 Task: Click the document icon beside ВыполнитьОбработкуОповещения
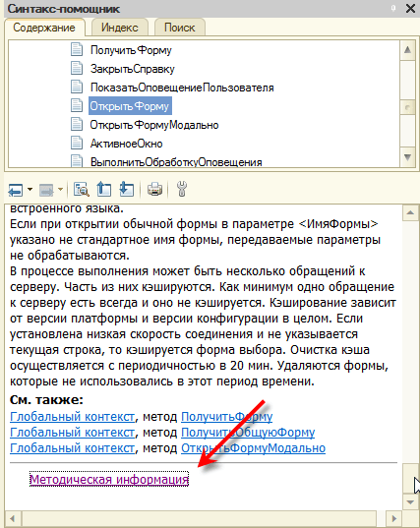point(77,161)
